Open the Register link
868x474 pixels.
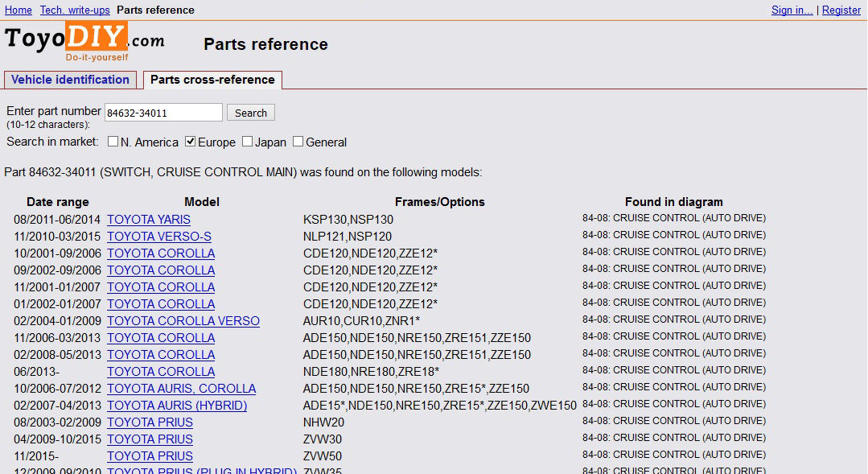841,10
